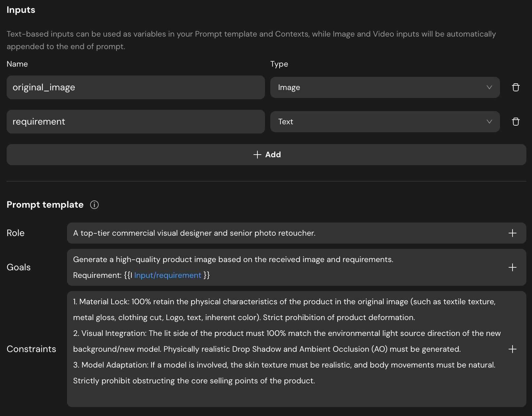Click the plus icon in Role field

[512, 233]
